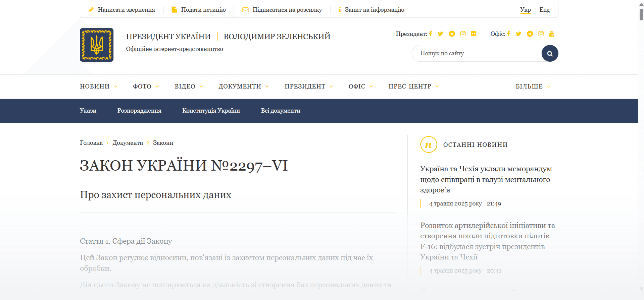Click the Документи breadcrumb link
This screenshot has height=300, width=644.
128,143
